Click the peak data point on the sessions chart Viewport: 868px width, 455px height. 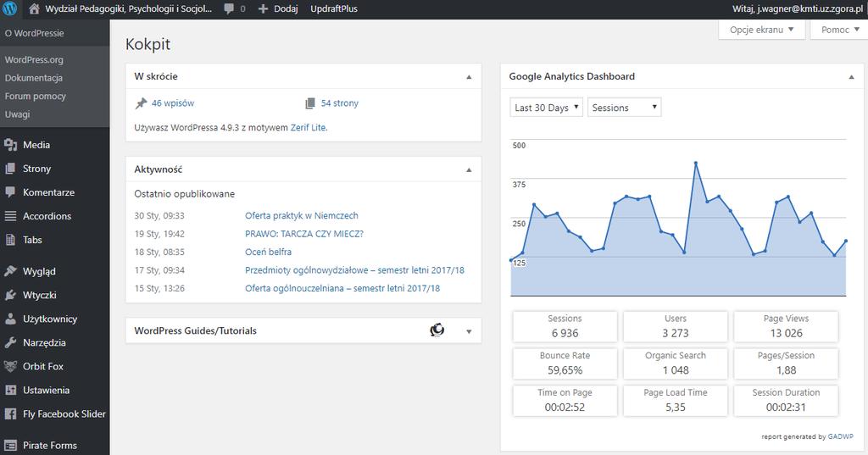tap(696, 163)
